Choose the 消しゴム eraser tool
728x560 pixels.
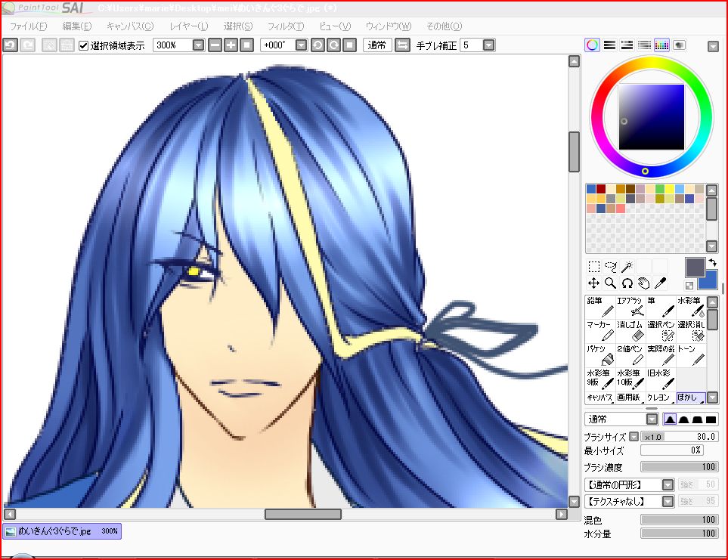(630, 331)
